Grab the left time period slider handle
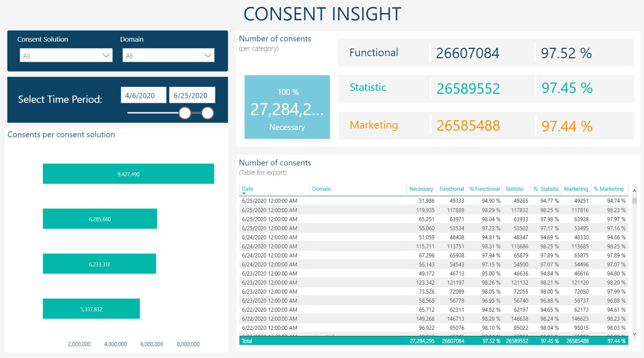The image size is (644, 358). click(185, 113)
